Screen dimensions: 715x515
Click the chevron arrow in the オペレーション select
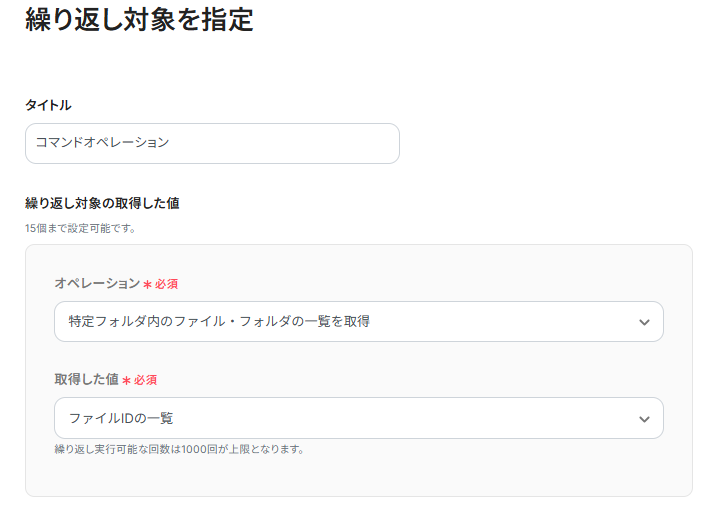tap(644, 323)
